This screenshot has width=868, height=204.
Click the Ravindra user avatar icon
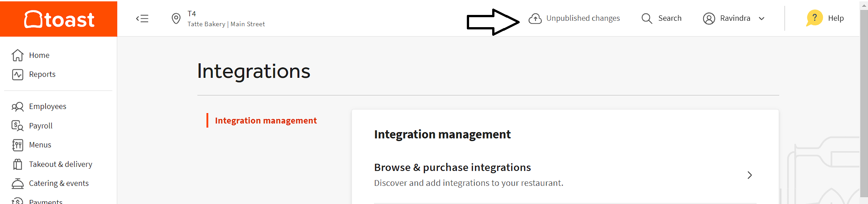coord(709,19)
